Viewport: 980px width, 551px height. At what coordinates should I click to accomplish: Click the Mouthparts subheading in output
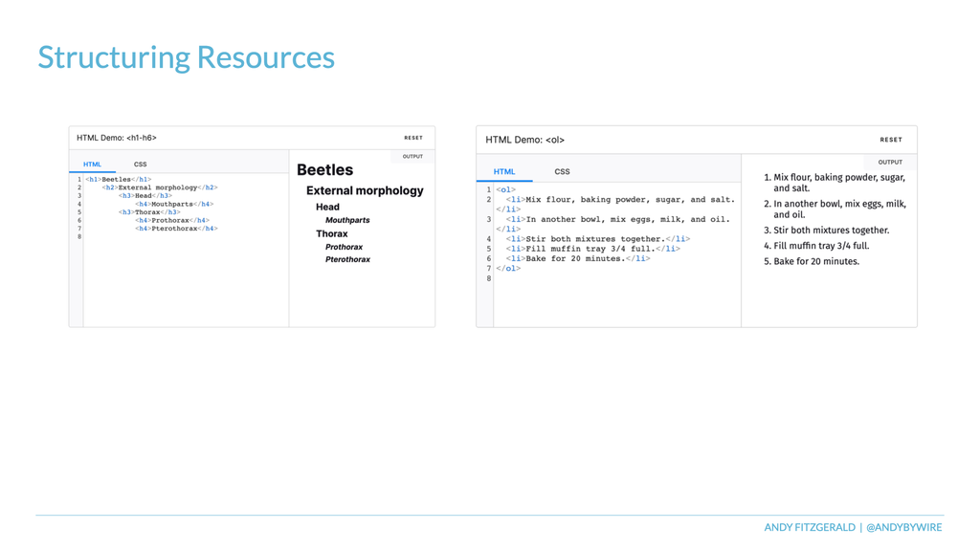347,220
